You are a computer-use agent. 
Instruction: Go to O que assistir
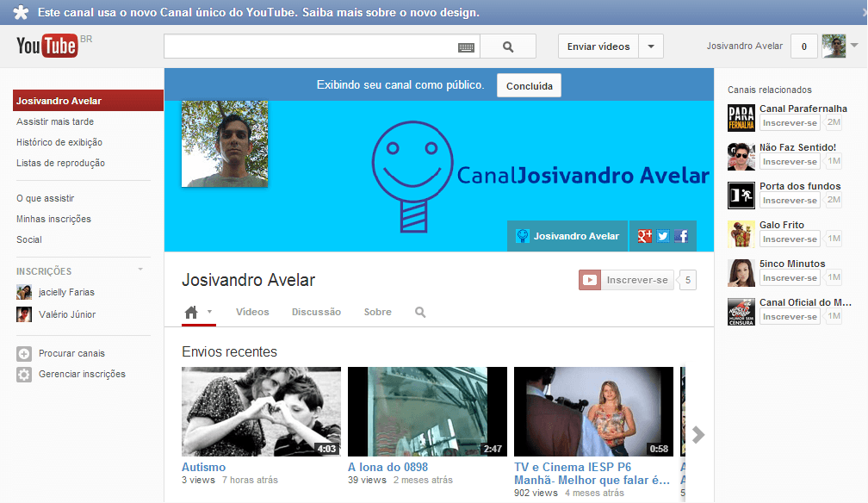pyautogui.click(x=45, y=198)
